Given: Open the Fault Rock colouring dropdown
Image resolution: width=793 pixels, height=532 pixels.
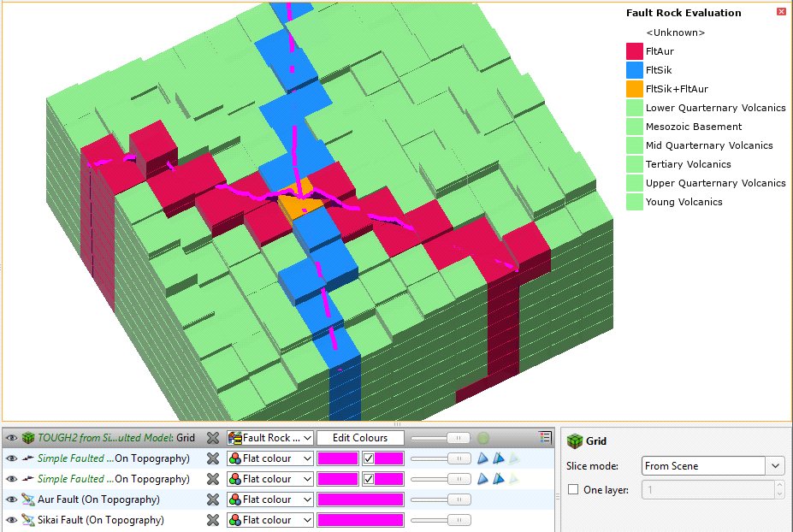Looking at the screenshot, I should pos(270,438).
